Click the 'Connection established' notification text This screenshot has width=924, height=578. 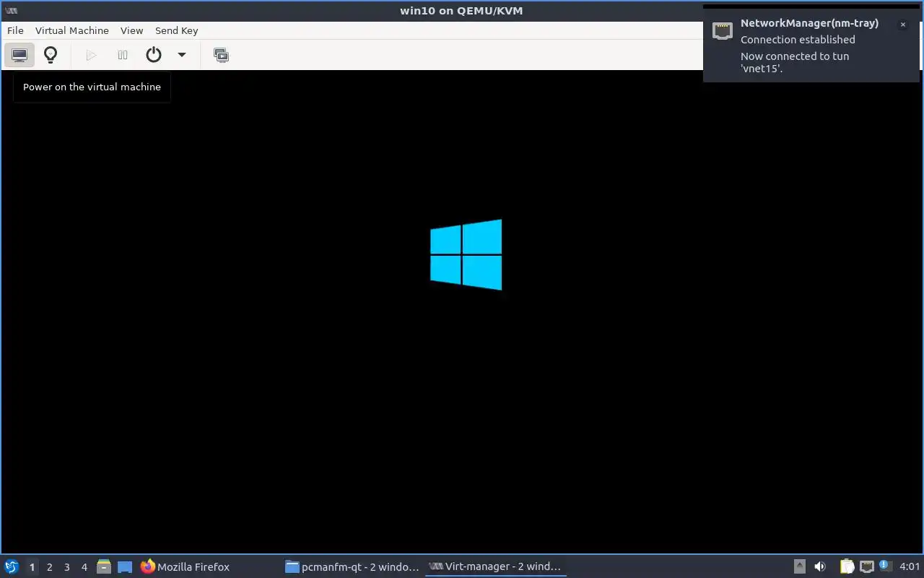[x=798, y=40]
